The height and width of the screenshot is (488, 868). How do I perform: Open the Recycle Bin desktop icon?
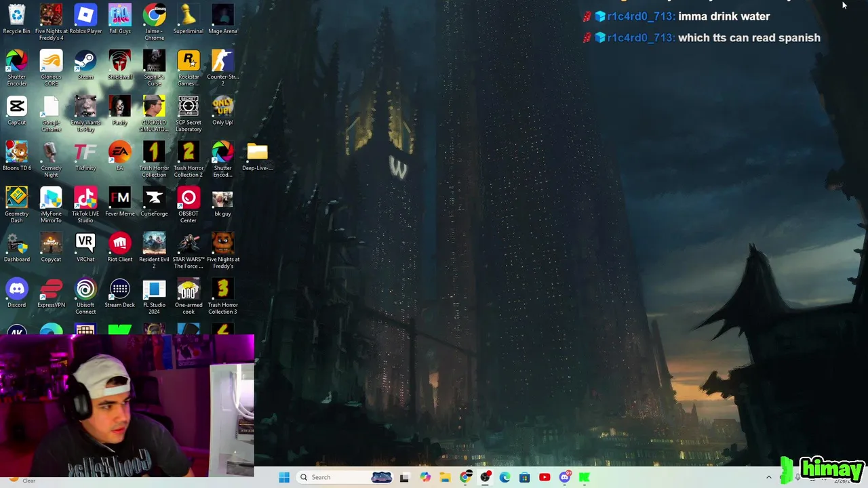[x=16, y=19]
